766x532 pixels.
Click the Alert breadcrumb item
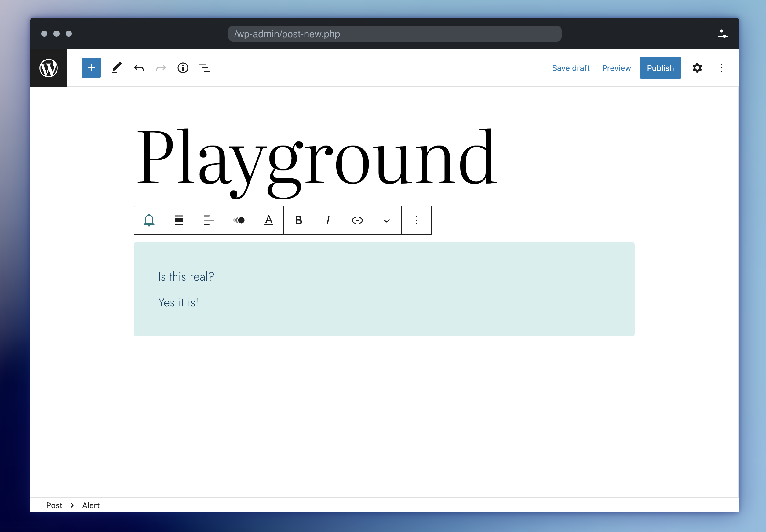91,505
